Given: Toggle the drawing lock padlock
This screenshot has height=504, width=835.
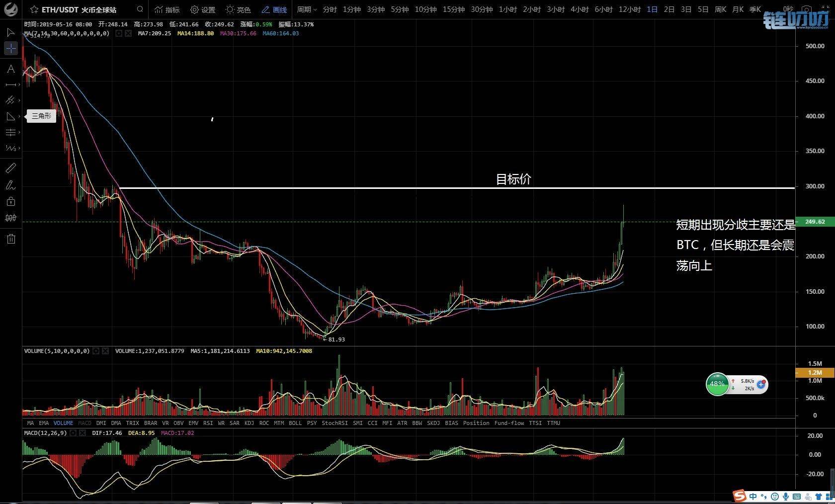Looking at the screenshot, I should point(10,201).
